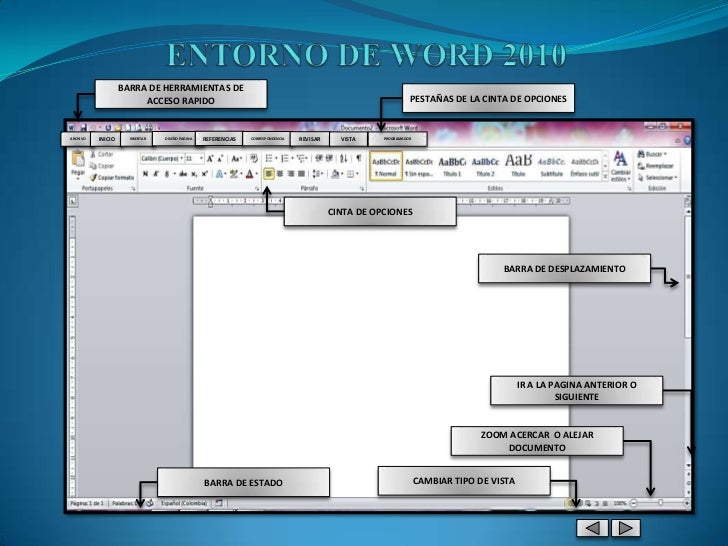Image resolution: width=728 pixels, height=546 pixels.
Task: Open the Fuente dialog launcher
Action: tap(257, 189)
